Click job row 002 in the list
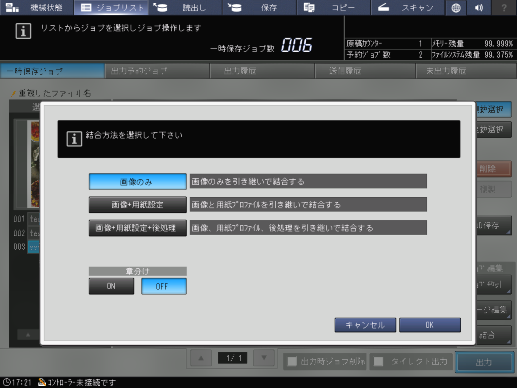The height and width of the screenshot is (388, 517). [x=26, y=233]
